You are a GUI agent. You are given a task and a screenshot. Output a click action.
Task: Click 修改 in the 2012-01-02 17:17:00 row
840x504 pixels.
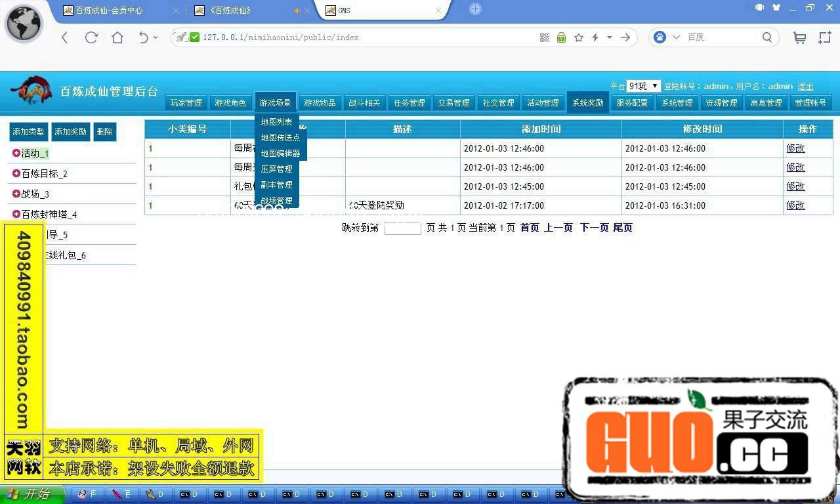click(x=795, y=205)
